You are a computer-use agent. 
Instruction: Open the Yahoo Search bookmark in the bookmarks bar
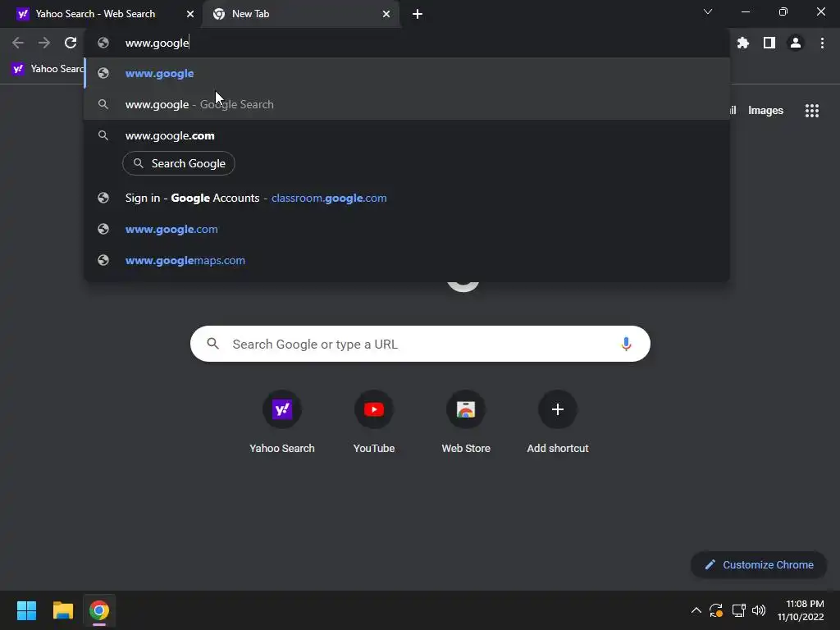tap(48, 69)
